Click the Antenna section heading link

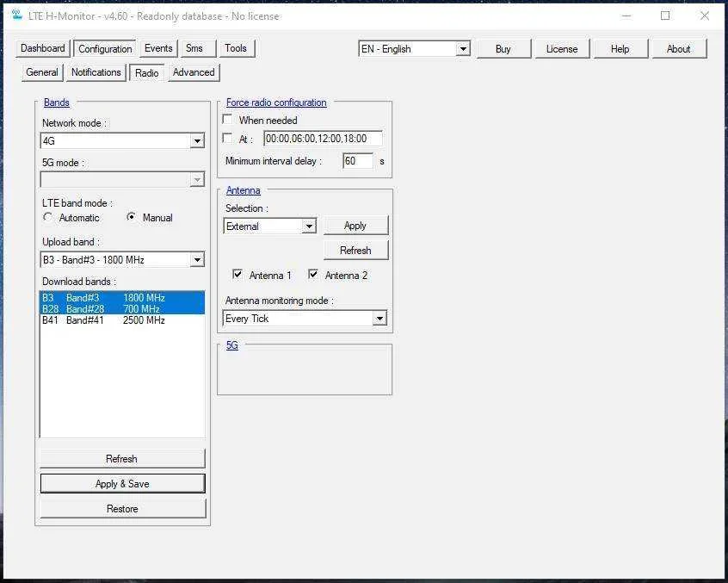pos(244,190)
